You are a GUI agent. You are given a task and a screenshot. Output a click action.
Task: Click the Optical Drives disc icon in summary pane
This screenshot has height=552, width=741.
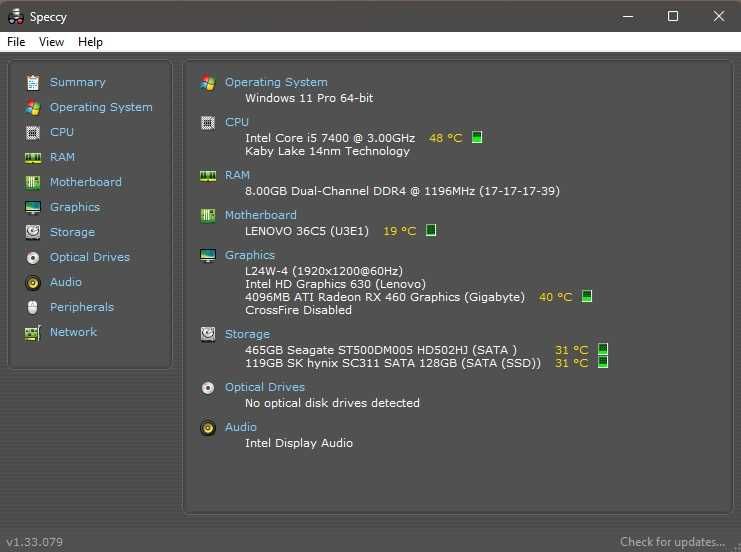[207, 388]
